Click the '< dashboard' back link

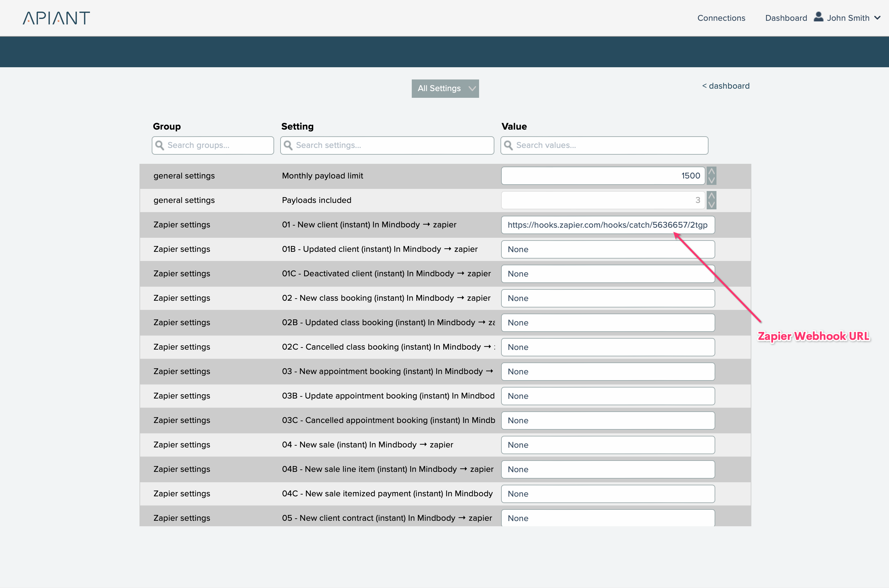(725, 86)
